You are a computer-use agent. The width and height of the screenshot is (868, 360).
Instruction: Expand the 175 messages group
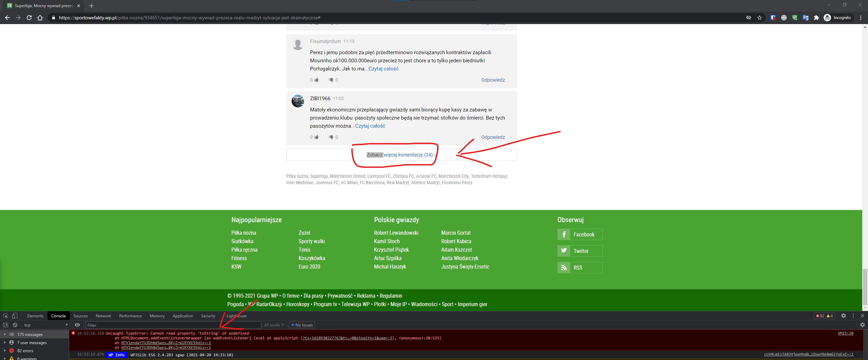pyautogui.click(x=5, y=334)
